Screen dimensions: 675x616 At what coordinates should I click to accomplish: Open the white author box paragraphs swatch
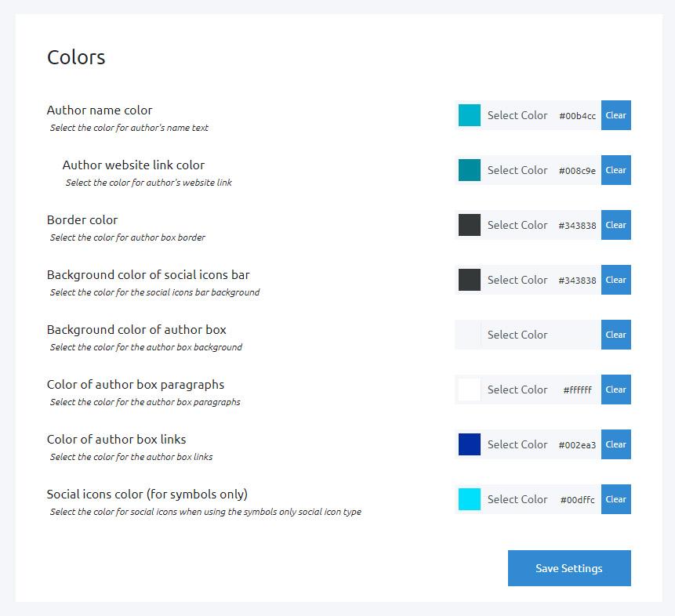(470, 390)
